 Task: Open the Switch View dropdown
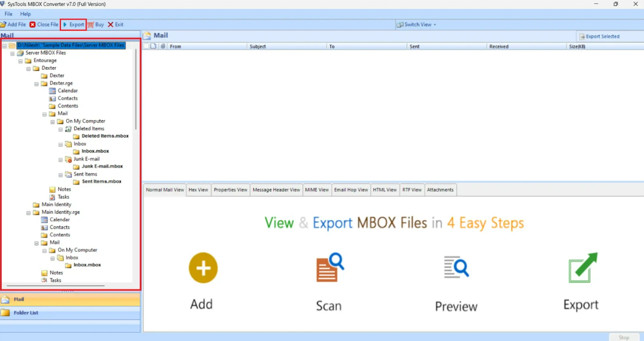pos(417,25)
